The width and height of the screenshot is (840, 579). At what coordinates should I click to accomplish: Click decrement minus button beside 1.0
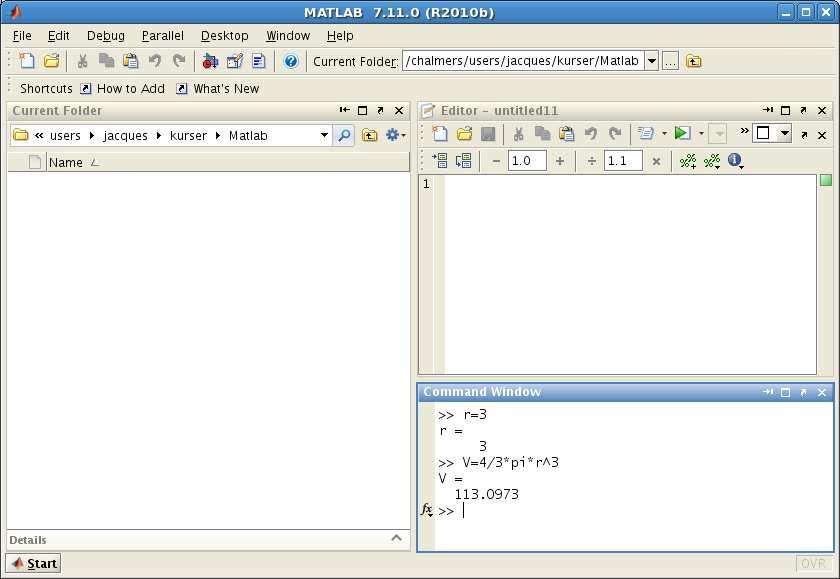coord(496,161)
